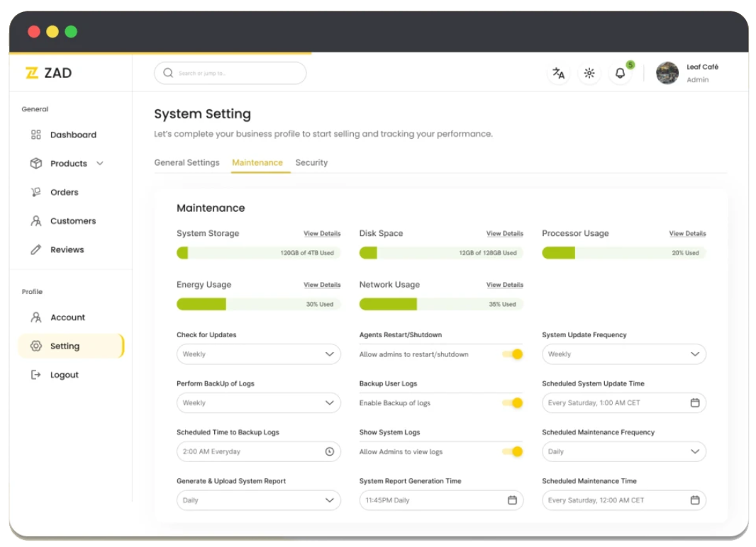The image size is (756, 547).
Task: Click View Details for Network Usage
Action: pyautogui.click(x=504, y=285)
